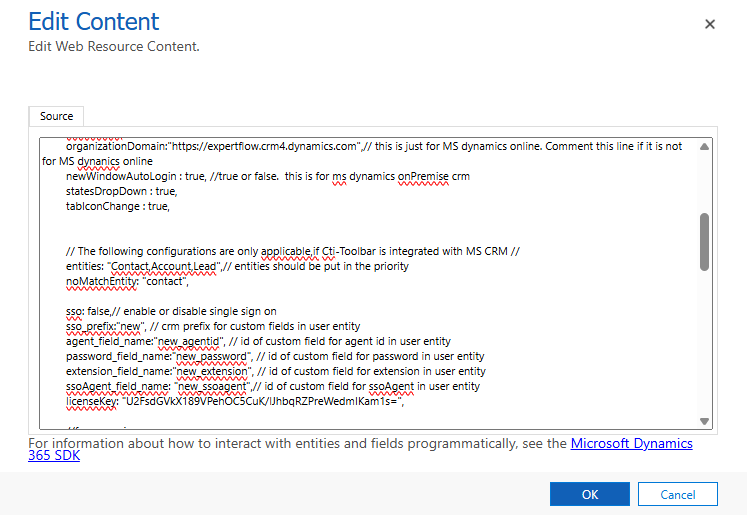Close the Edit Content dialog
This screenshot has width=747, height=515.
point(710,24)
